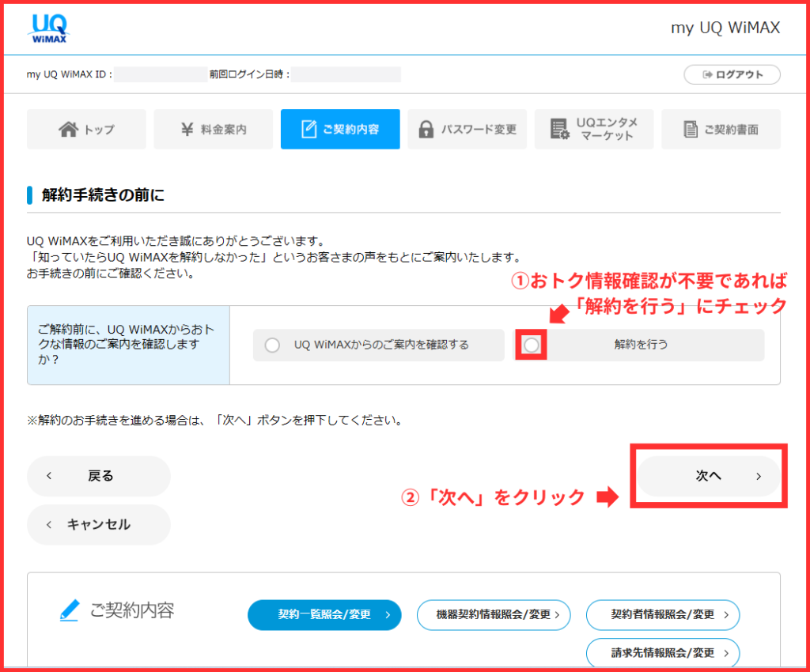The image size is (810, 672).
Task: Click the ご契約内容 section heading text
Action: coord(132,610)
